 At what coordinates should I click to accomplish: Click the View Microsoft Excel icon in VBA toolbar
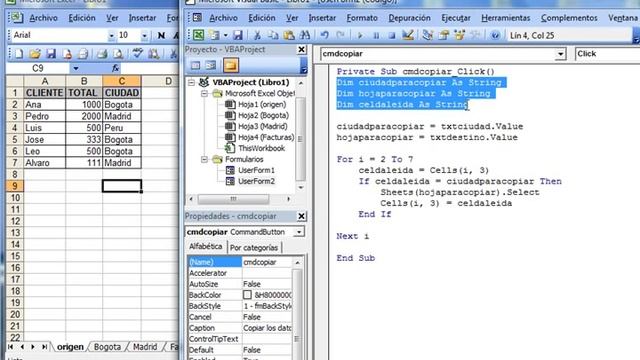pyautogui.click(x=199, y=36)
